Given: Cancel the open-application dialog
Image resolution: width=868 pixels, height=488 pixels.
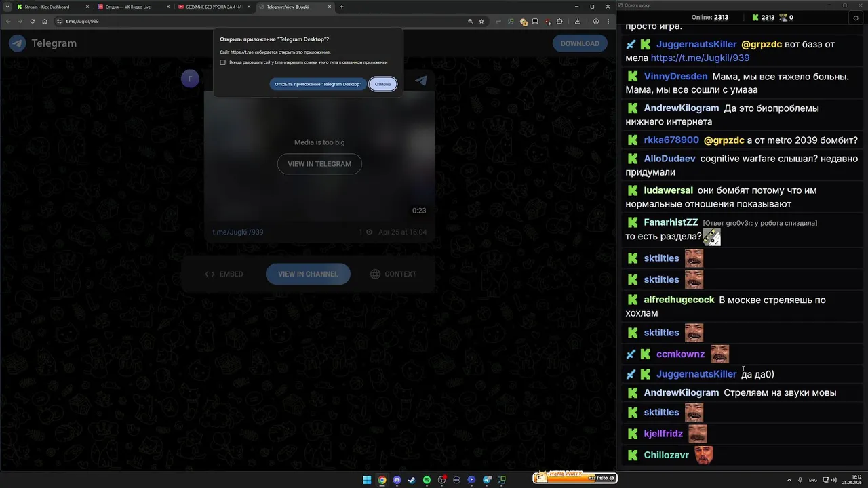Looking at the screenshot, I should 382,84.
